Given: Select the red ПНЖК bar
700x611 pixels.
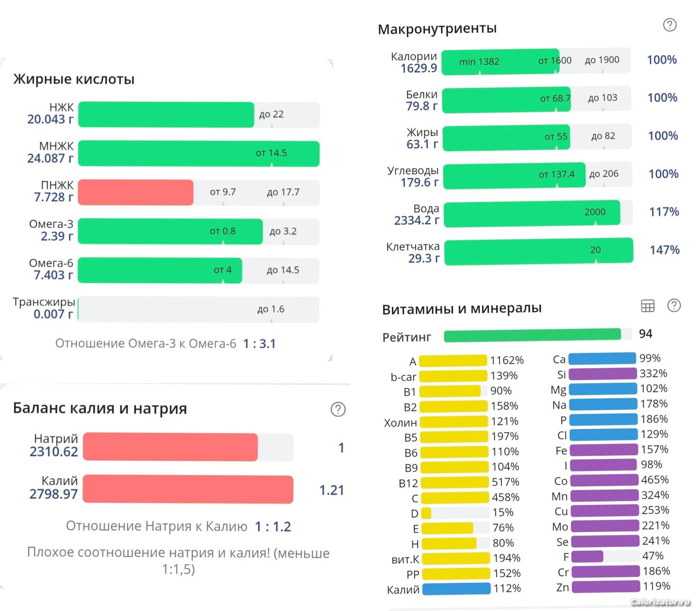Looking at the screenshot, I should point(135,192).
